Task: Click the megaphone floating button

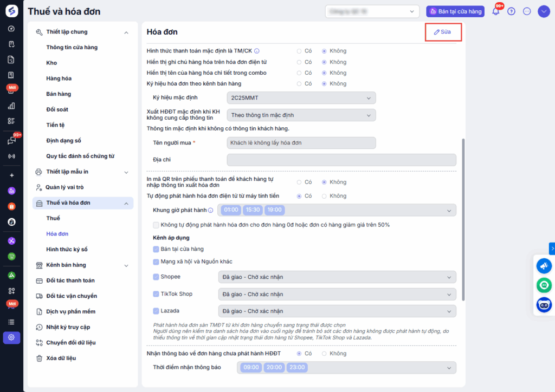Action: tap(544, 266)
